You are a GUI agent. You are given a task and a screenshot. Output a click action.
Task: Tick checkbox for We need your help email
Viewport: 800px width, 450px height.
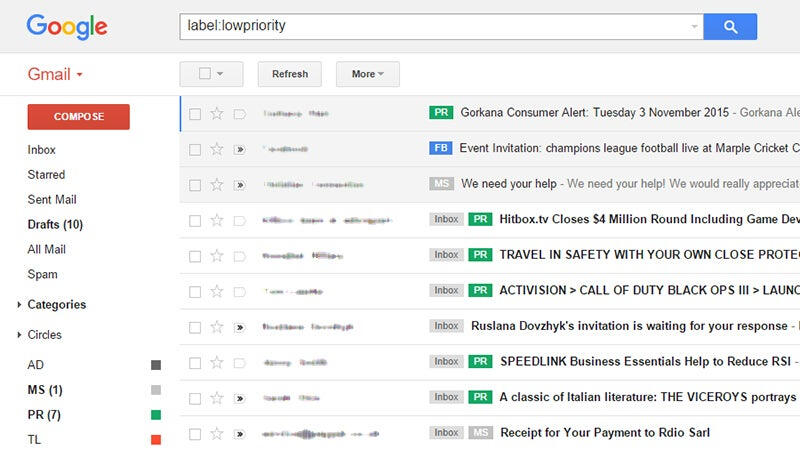coord(195,185)
